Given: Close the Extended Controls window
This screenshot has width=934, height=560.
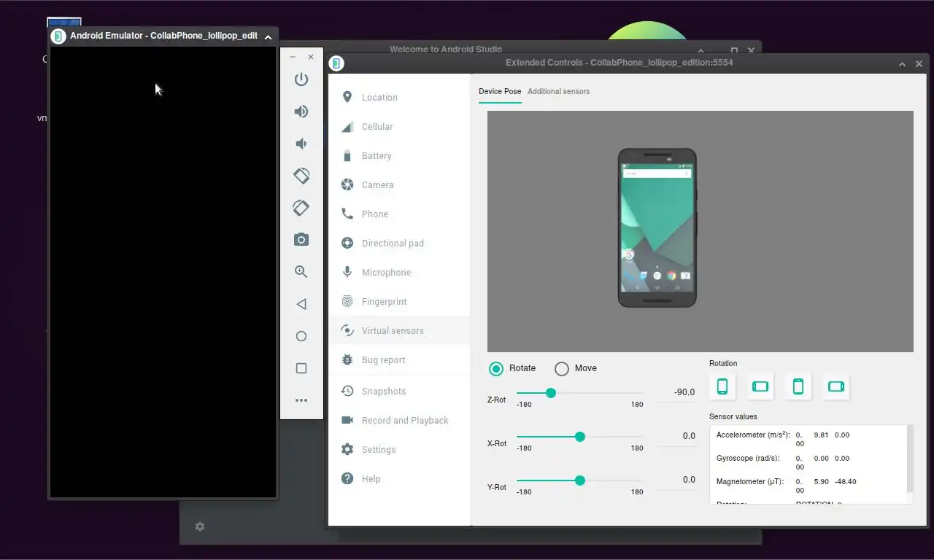Looking at the screenshot, I should [x=919, y=64].
